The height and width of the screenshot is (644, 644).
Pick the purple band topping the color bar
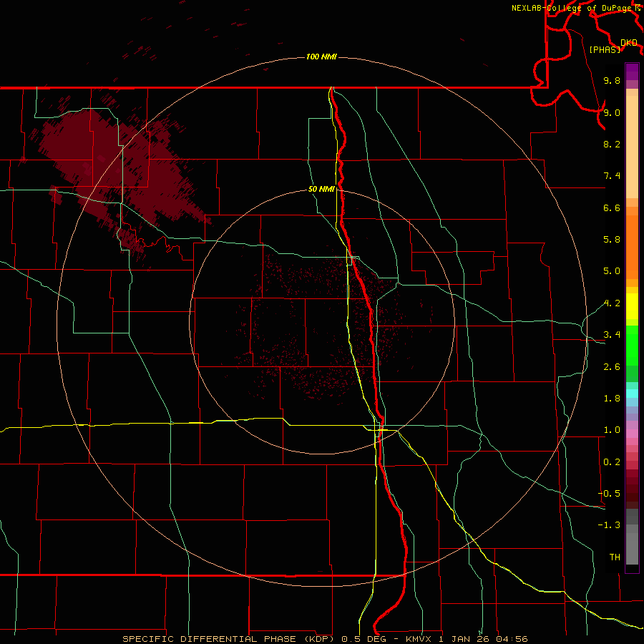pyautogui.click(x=632, y=72)
